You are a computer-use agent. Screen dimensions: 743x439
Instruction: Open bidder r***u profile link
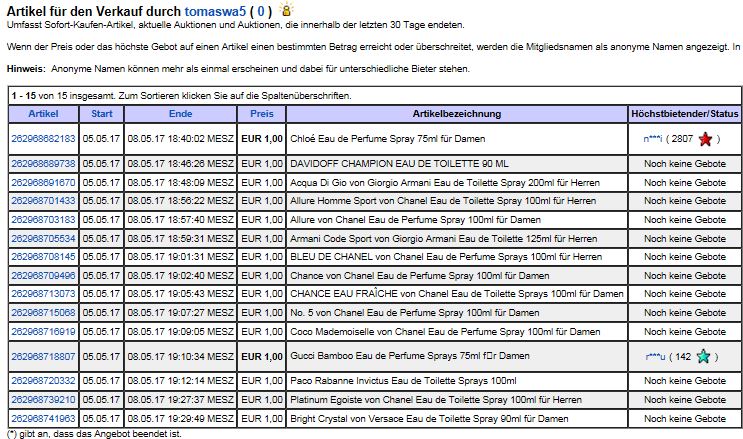655,357
